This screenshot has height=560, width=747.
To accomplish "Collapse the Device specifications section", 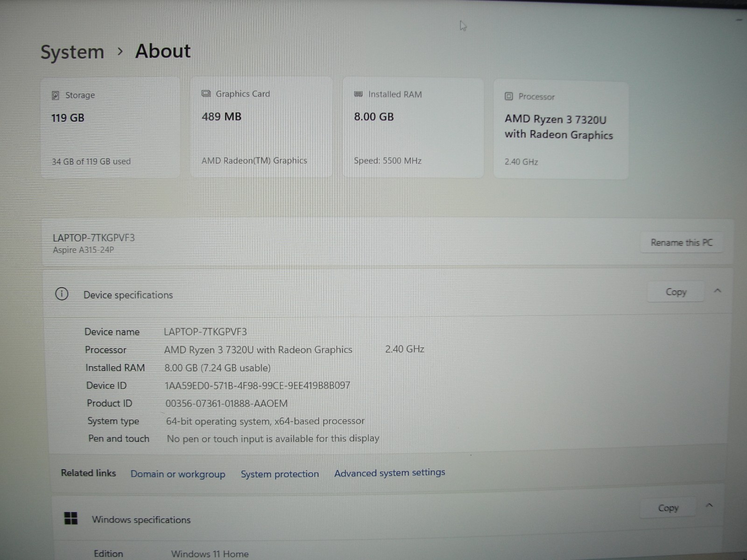I will click(x=718, y=291).
